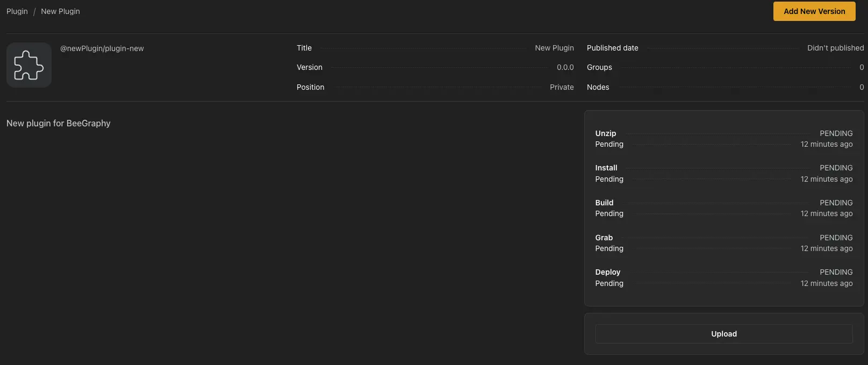Click the Didn't published date value
Screen dimensions: 868x365
pyautogui.click(x=835, y=48)
